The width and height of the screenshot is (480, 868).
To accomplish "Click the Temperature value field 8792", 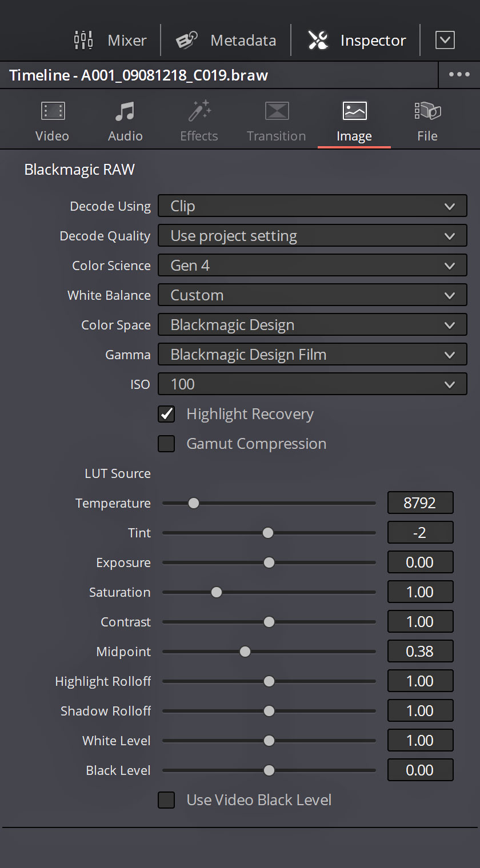I will [420, 503].
